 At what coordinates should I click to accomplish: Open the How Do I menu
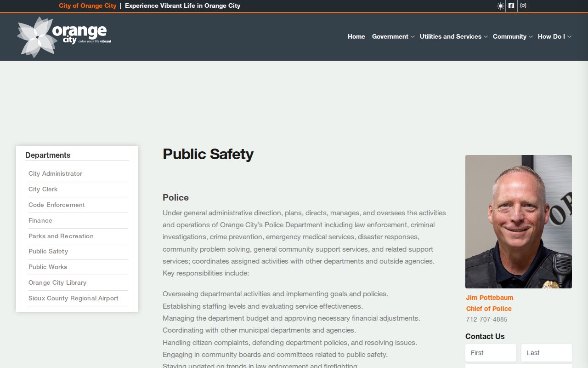[x=551, y=36]
